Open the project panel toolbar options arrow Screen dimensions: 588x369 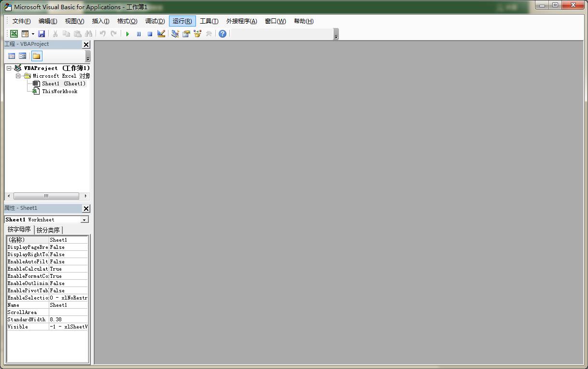[88, 56]
